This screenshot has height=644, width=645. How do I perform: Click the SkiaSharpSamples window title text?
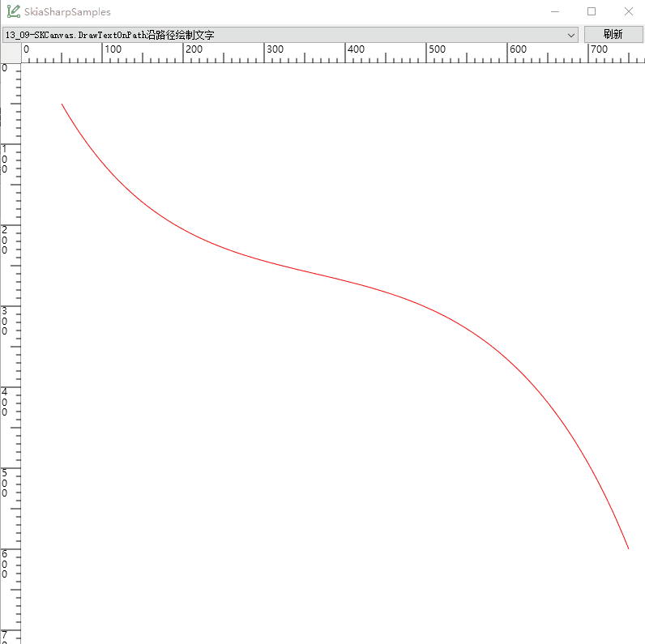pyautogui.click(x=67, y=12)
